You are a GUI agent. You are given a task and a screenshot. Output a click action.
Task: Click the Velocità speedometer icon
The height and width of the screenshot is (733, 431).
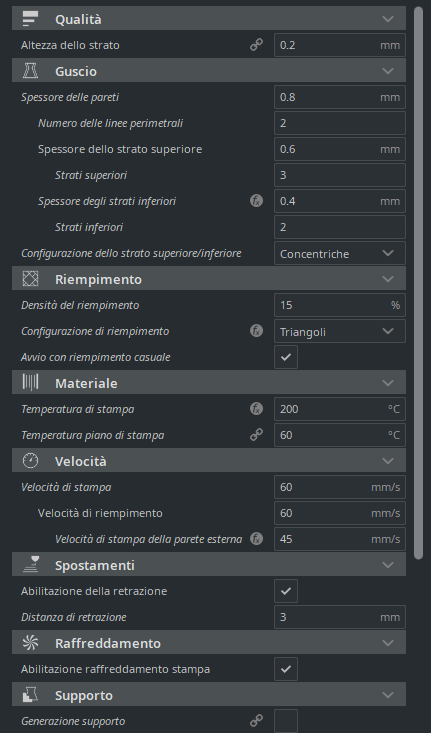coord(30,461)
